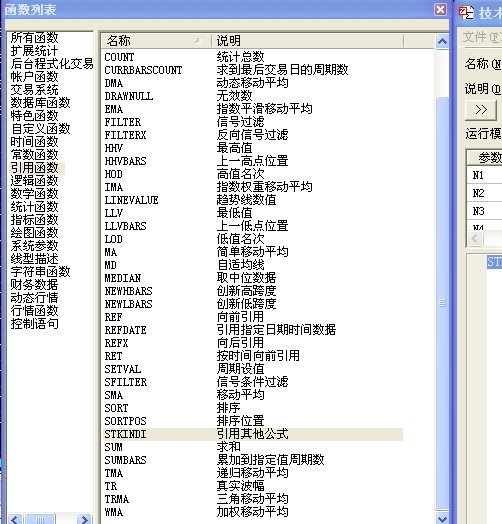Select the SORTPOS function row
The height and width of the screenshot is (524, 502).
click(252, 422)
